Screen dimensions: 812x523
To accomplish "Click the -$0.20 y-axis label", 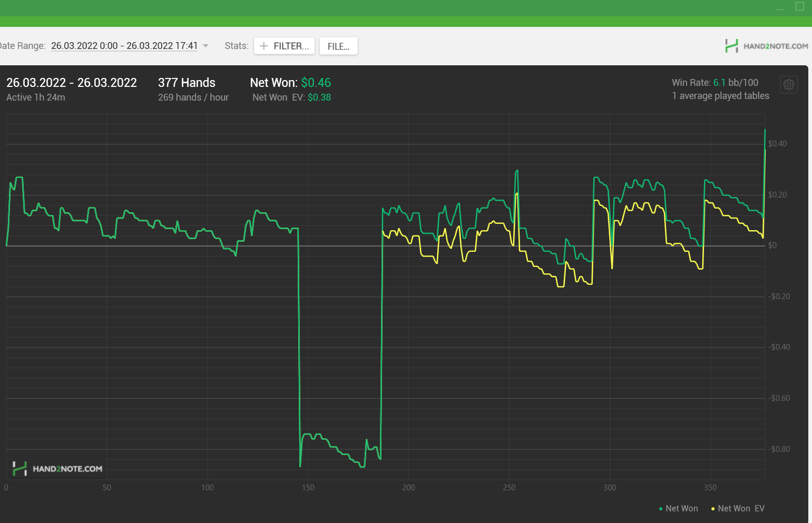I will 779,297.
